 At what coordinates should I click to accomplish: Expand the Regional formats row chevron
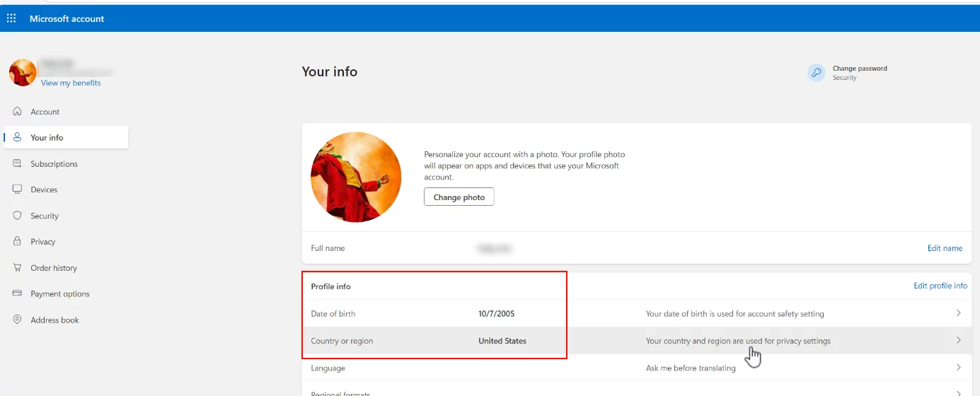pos(959,392)
